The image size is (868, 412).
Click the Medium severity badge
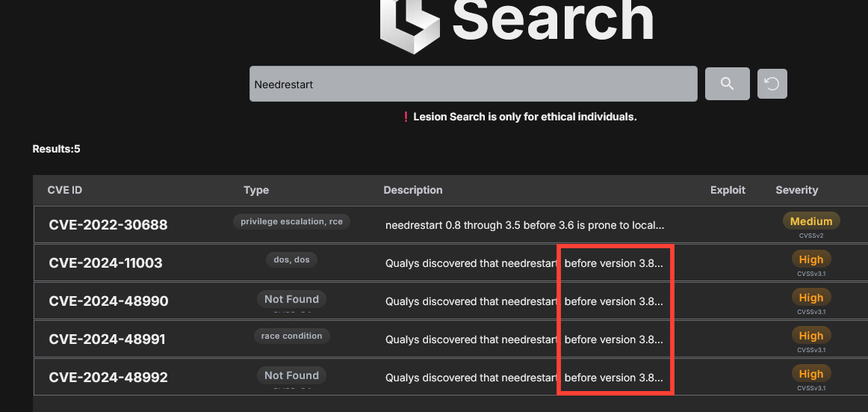coord(810,221)
